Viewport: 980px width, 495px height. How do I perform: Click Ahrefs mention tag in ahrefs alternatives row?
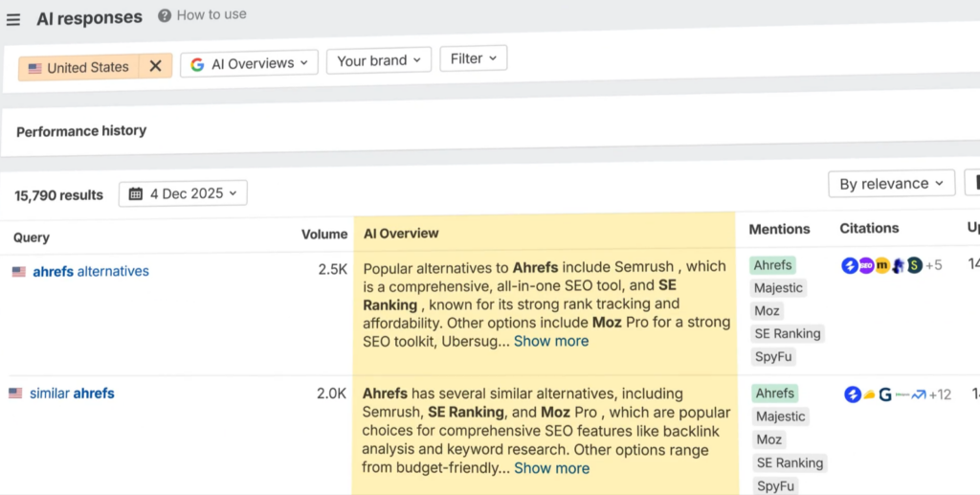click(772, 265)
